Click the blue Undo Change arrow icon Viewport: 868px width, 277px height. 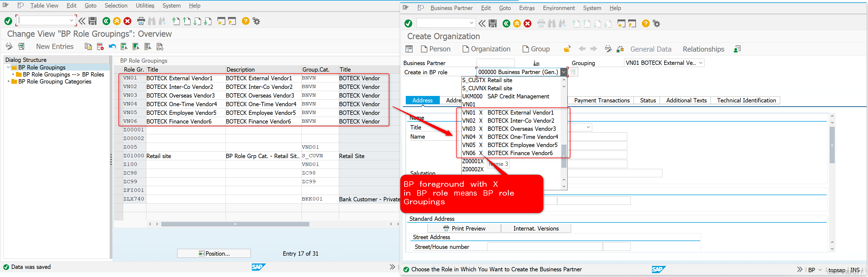[112, 46]
